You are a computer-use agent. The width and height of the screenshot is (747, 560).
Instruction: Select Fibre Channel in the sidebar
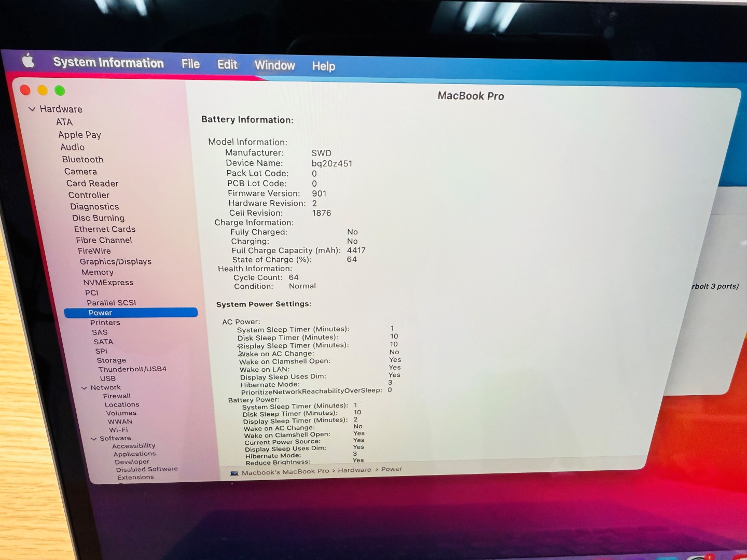[104, 240]
